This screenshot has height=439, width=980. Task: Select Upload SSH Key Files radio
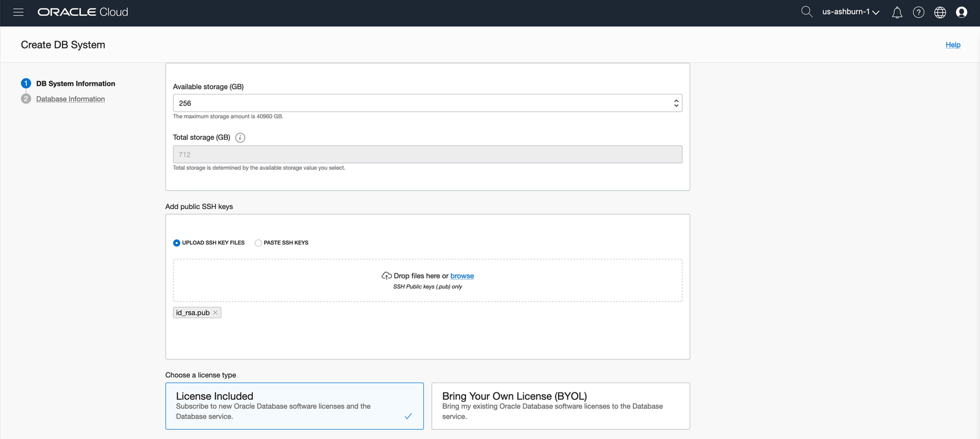point(177,243)
